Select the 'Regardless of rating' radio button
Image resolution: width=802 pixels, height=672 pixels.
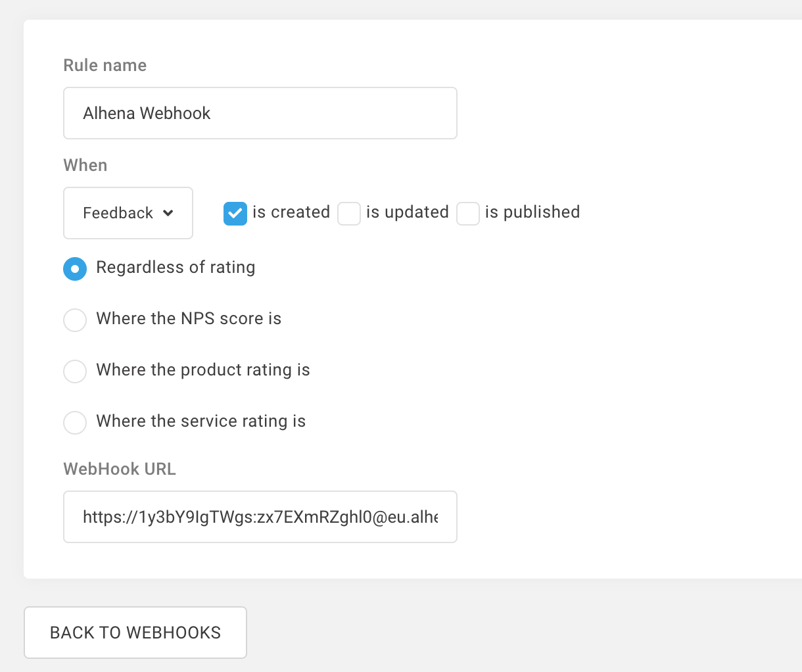point(75,269)
